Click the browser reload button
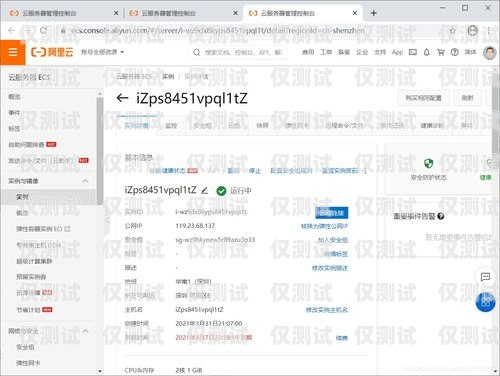 [x=43, y=31]
